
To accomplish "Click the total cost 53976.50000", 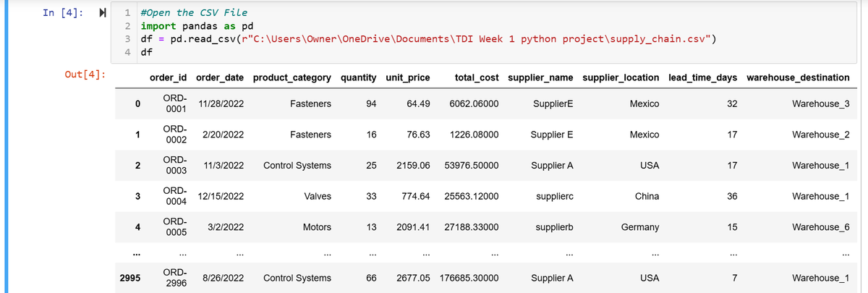I will (472, 165).
